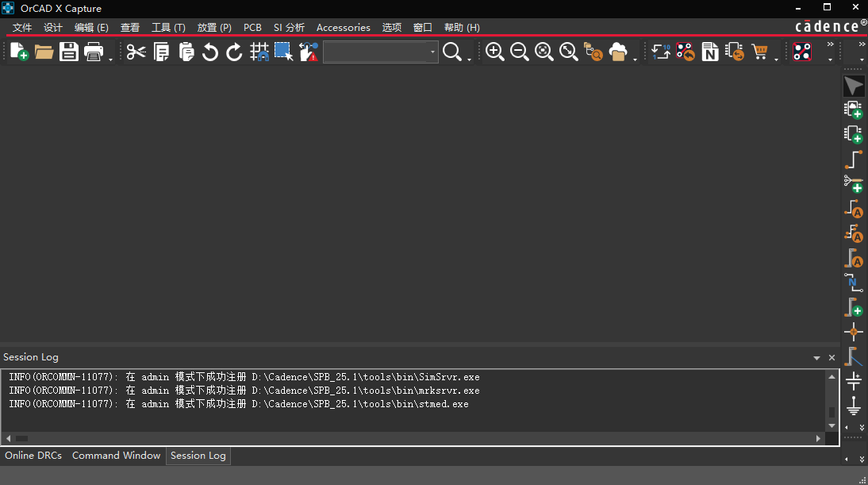This screenshot has height=485, width=868.
Task: Activate the arrow select tool
Action: click(854, 87)
